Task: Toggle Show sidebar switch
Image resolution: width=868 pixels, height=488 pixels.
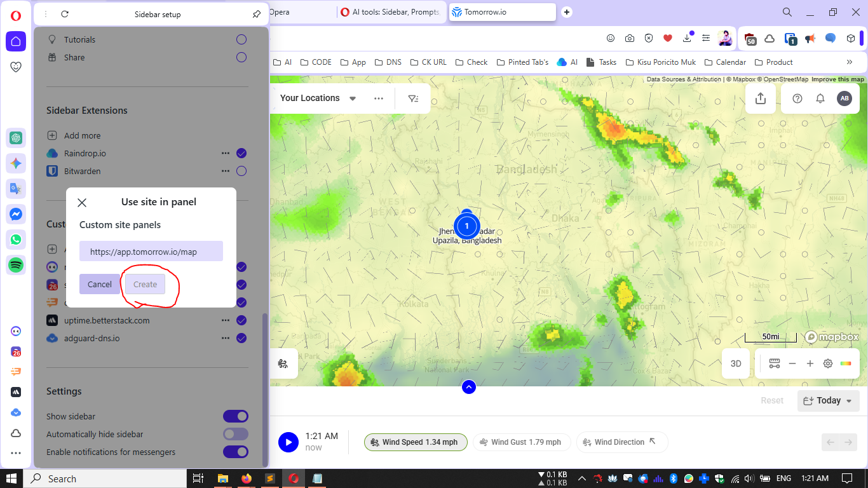Action: [x=236, y=416]
